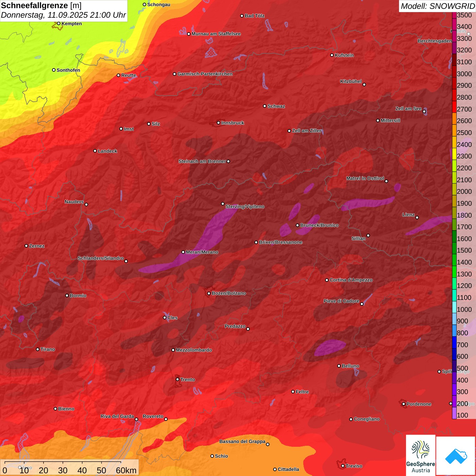Click the Zernez marker dot
The width and height of the screenshot is (476, 476).
(27, 246)
